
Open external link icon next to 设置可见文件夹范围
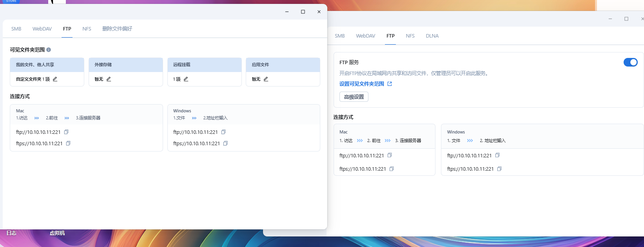390,84
